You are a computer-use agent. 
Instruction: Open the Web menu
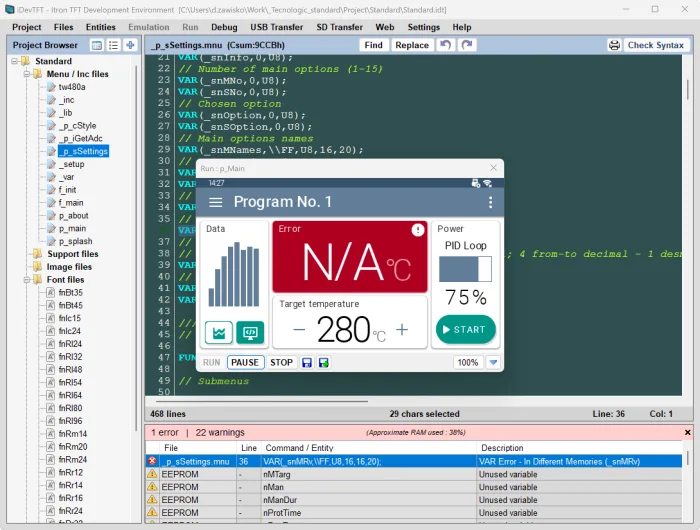[x=384, y=27]
